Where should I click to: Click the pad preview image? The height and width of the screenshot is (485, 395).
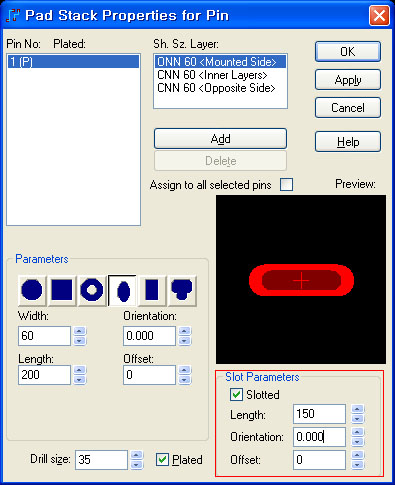(301, 279)
